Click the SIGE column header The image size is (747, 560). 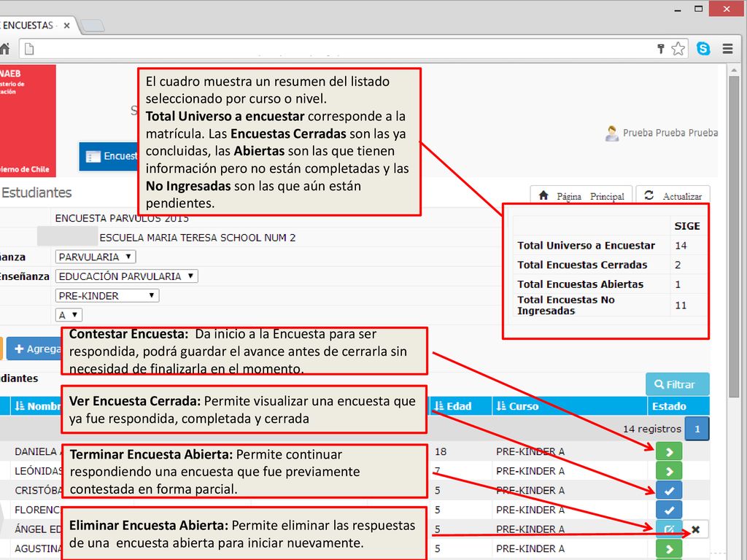pos(687,226)
